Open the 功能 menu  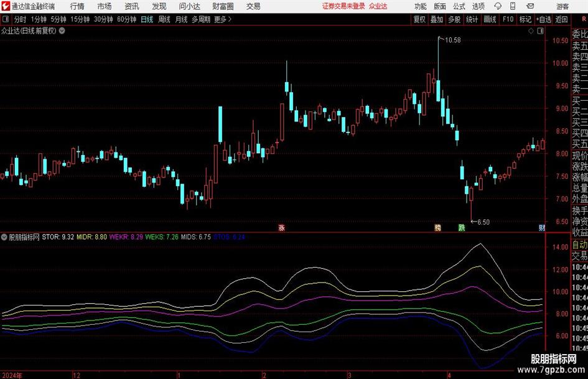point(421,6)
